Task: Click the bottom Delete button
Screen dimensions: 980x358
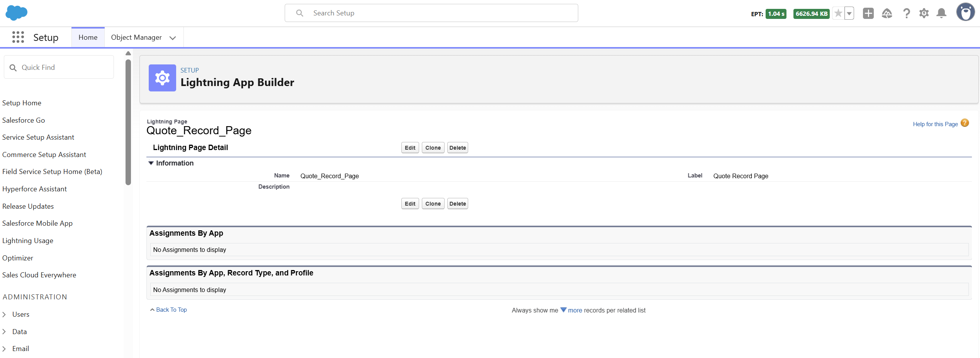Action: tap(458, 204)
